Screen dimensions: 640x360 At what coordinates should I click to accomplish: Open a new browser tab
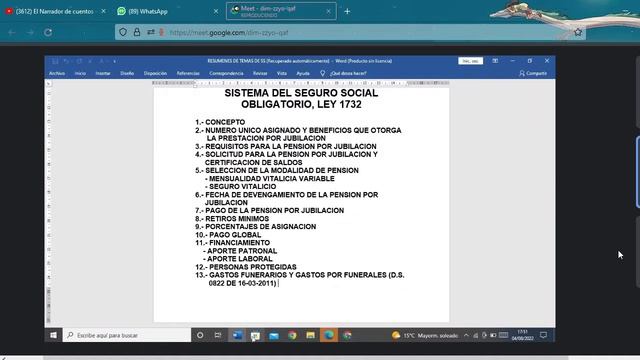pos(347,11)
